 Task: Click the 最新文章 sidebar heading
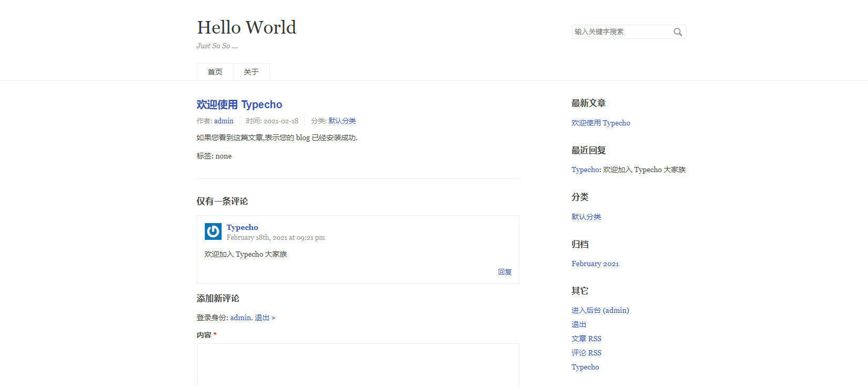589,103
